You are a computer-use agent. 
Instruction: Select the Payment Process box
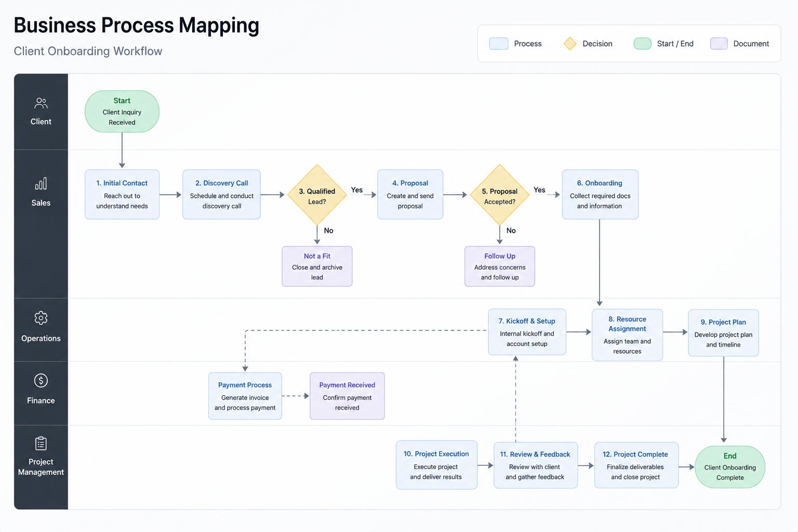[245, 396]
